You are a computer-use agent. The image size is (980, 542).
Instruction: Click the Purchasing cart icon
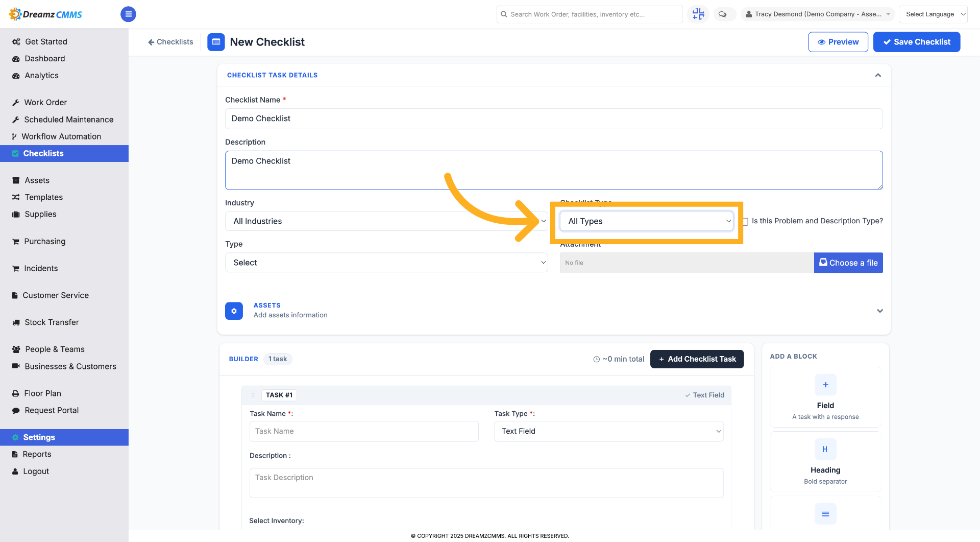coord(16,241)
